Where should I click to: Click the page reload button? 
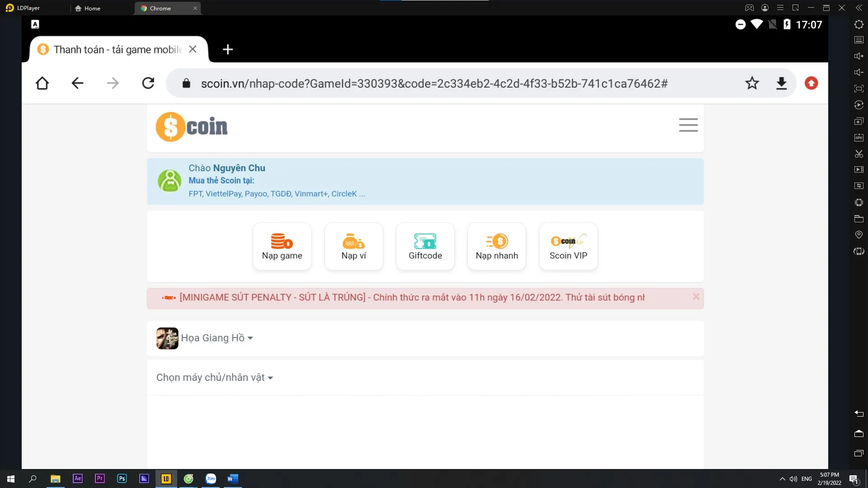pos(148,83)
